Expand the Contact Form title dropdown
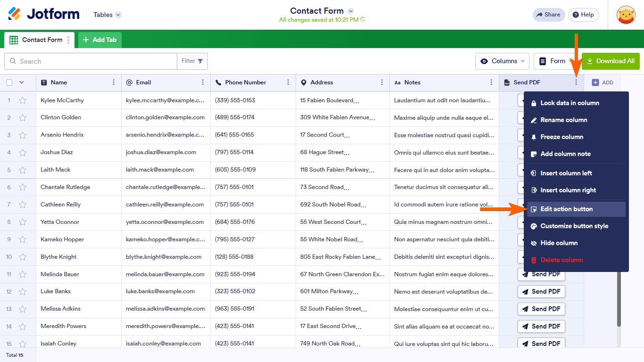The height and width of the screenshot is (362, 644). pos(350,11)
